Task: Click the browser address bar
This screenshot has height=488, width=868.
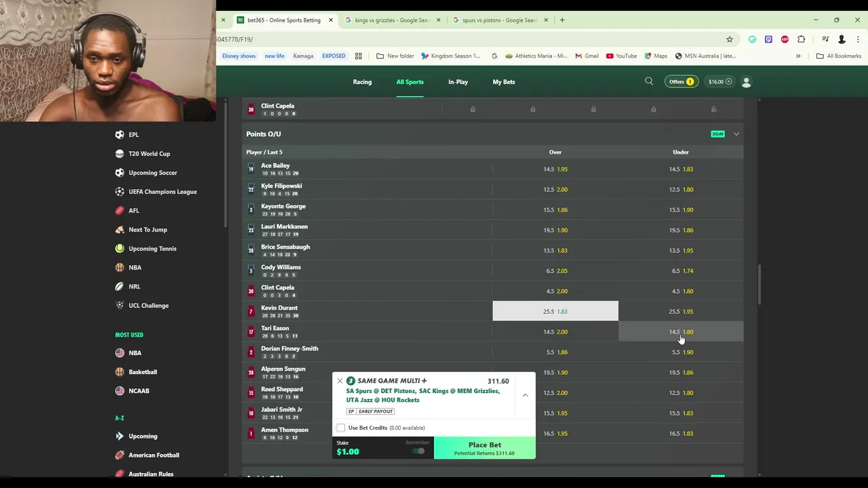Action: (468, 39)
